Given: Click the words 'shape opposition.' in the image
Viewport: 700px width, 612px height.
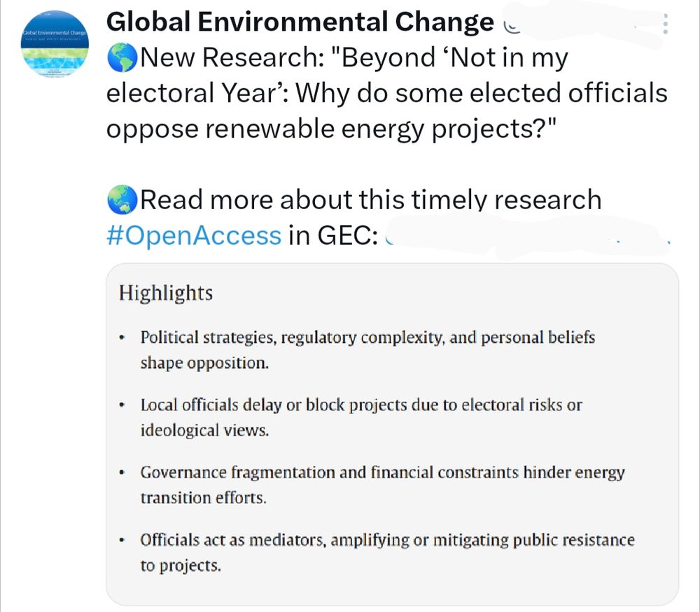Looking at the screenshot, I should point(204,363).
